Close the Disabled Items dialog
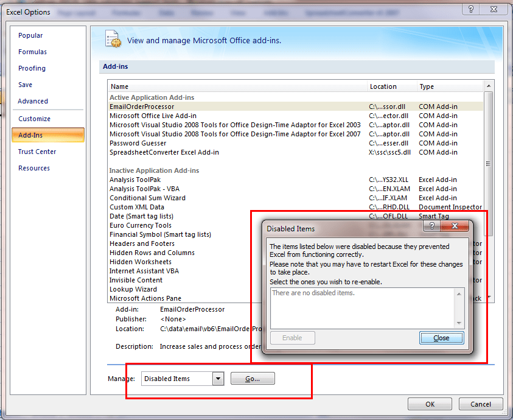Image resolution: width=513 pixels, height=420 pixels. (442, 337)
